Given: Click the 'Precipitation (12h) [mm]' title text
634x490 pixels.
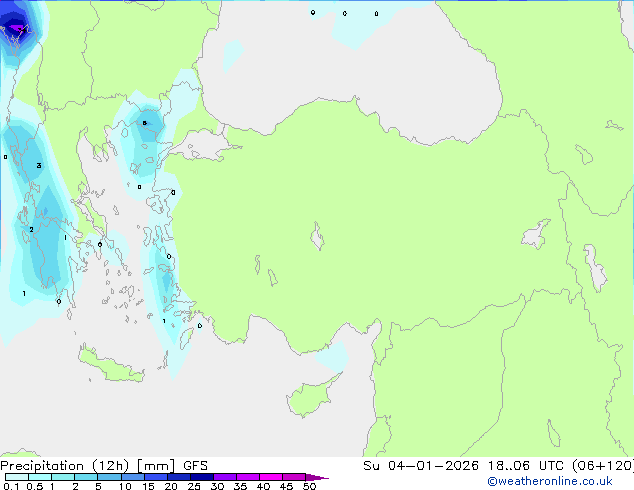Looking at the screenshot, I should [87, 466].
